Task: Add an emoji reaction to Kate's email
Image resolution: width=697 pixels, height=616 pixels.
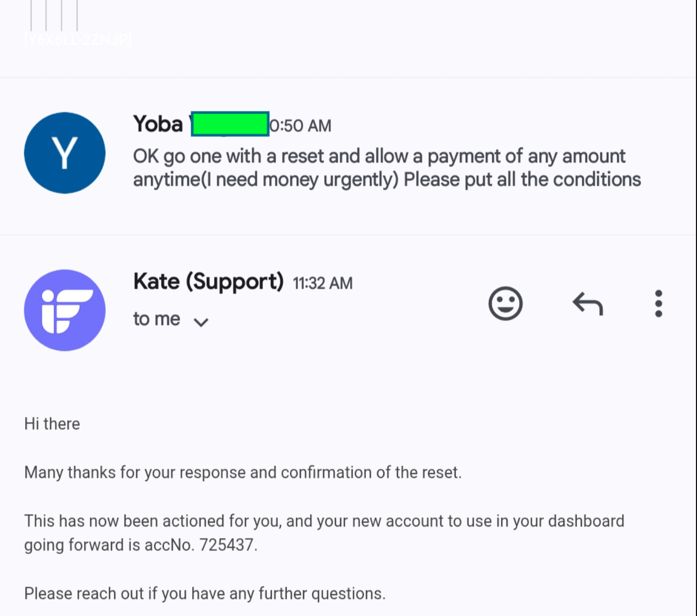Action: point(505,304)
